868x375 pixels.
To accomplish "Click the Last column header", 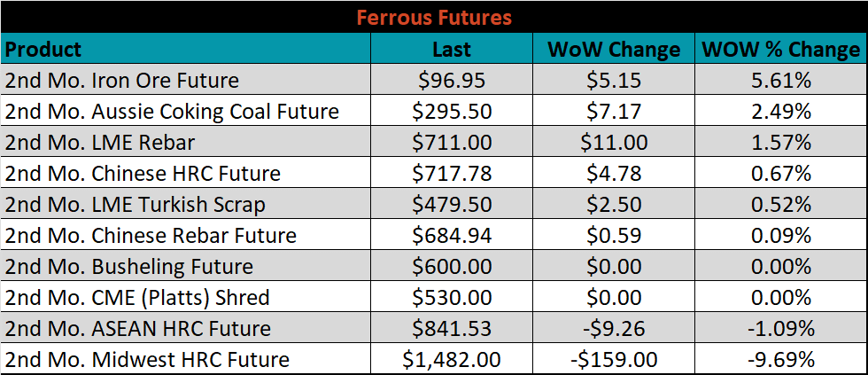I will point(452,49).
